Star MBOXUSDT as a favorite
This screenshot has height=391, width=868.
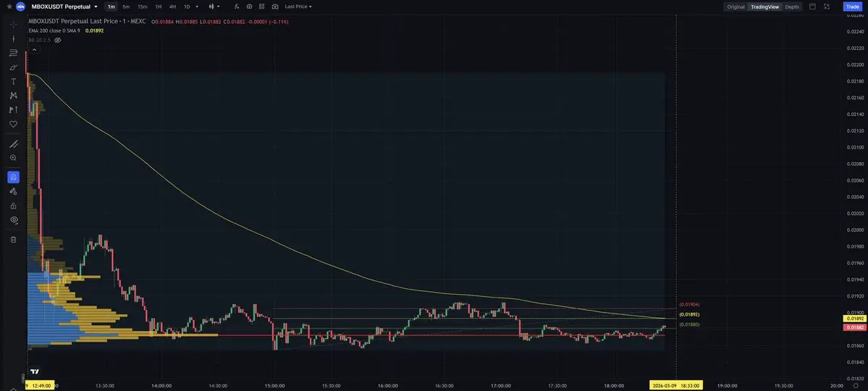(9, 7)
